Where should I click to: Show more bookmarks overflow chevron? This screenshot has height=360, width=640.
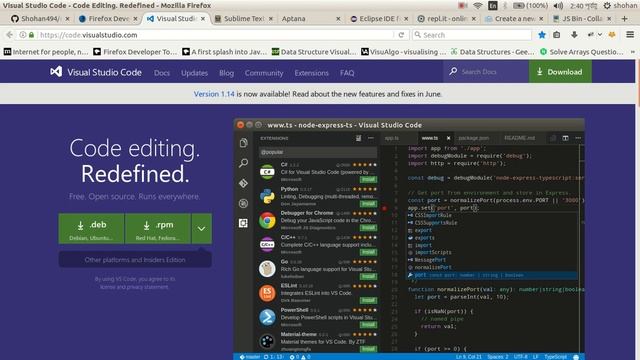[x=633, y=52]
